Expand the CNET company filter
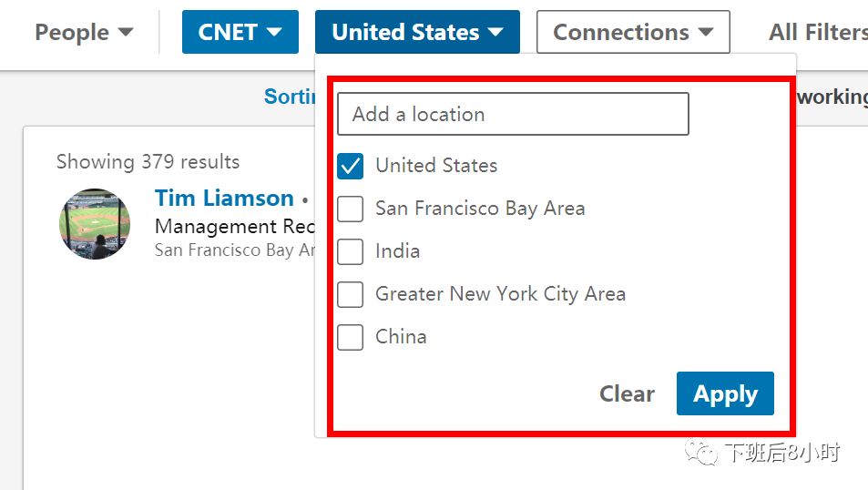 click(x=240, y=33)
